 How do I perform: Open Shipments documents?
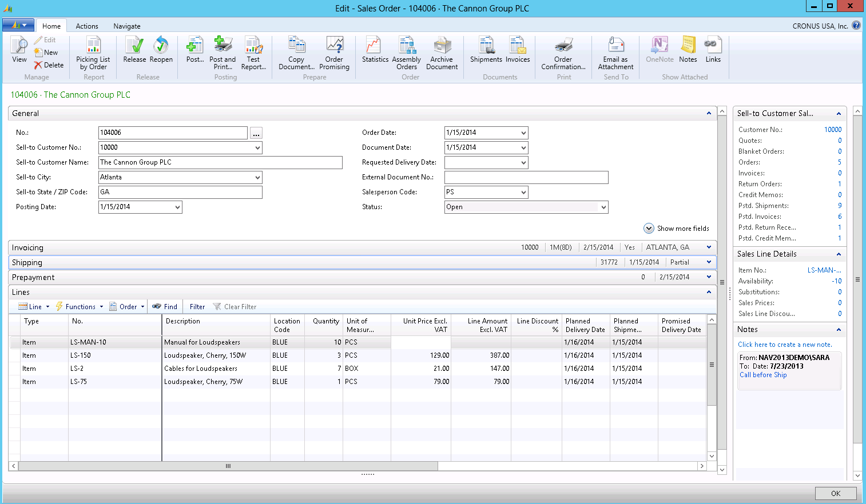coord(486,50)
